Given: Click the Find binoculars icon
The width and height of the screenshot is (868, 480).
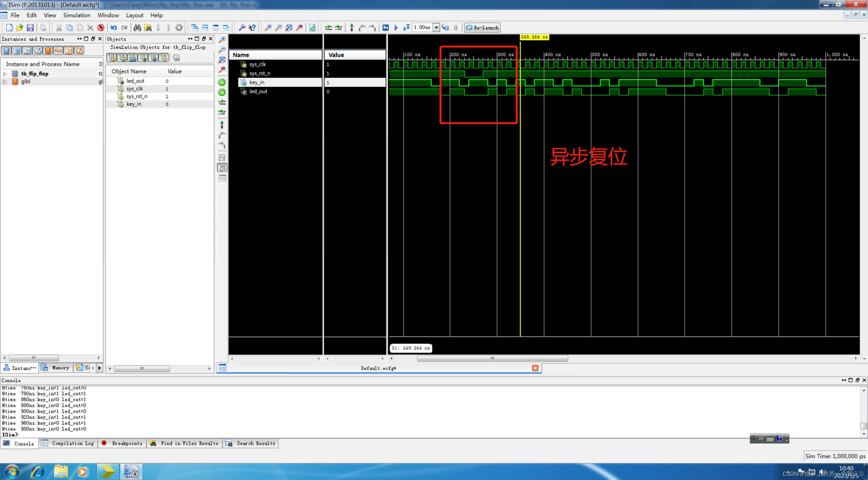Looking at the screenshot, I should (137, 28).
